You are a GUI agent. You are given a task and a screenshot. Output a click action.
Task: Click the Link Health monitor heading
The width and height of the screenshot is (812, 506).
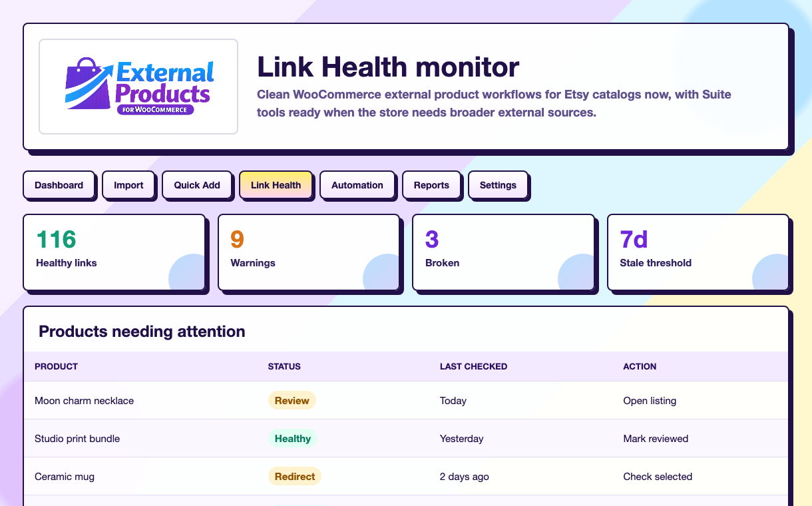tap(388, 67)
